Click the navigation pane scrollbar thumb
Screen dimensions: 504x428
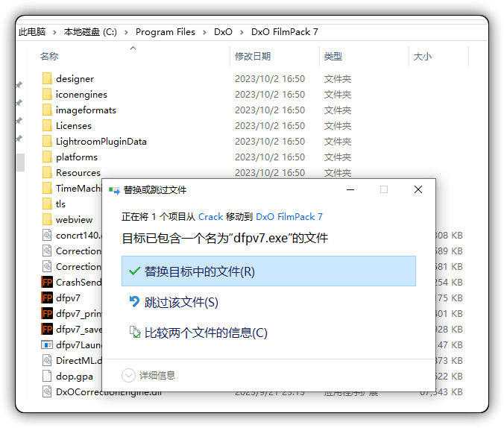(x=21, y=163)
